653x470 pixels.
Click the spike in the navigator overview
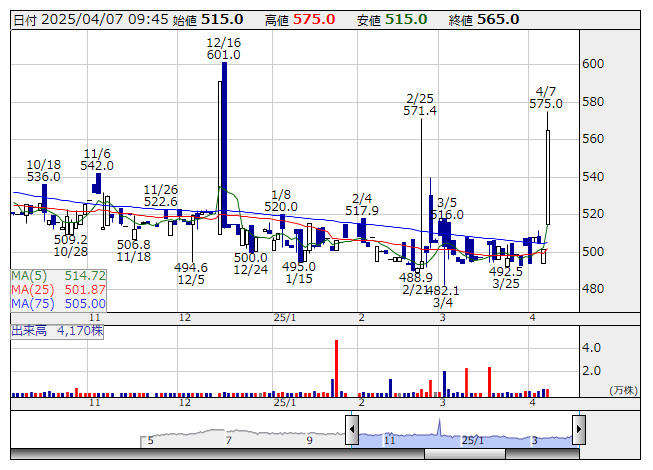coord(439,428)
